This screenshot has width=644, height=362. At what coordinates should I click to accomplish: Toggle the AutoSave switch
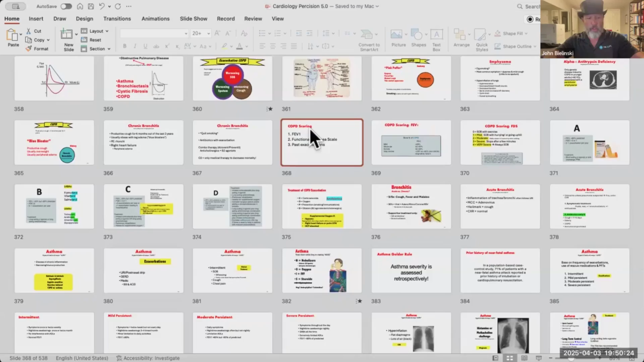66,6
